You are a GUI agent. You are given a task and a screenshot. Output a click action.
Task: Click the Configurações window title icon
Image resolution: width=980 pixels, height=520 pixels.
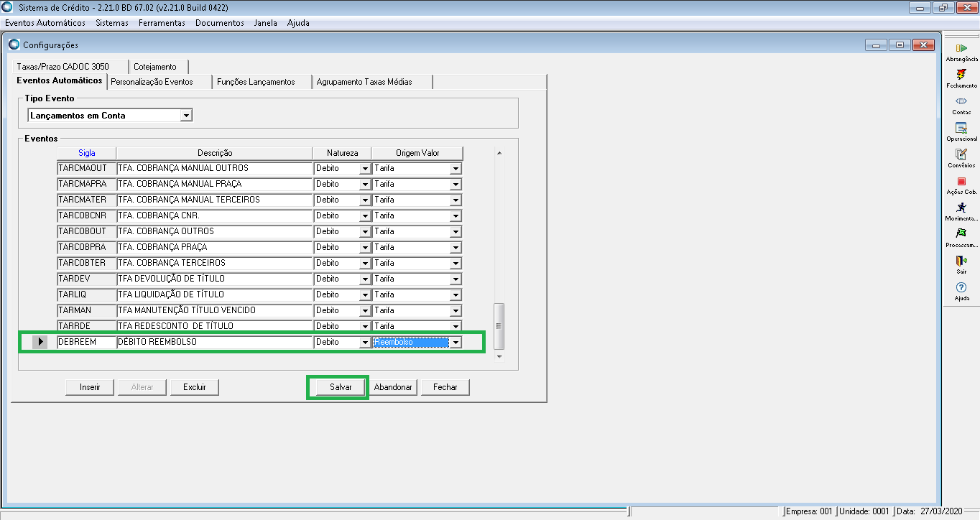14,45
